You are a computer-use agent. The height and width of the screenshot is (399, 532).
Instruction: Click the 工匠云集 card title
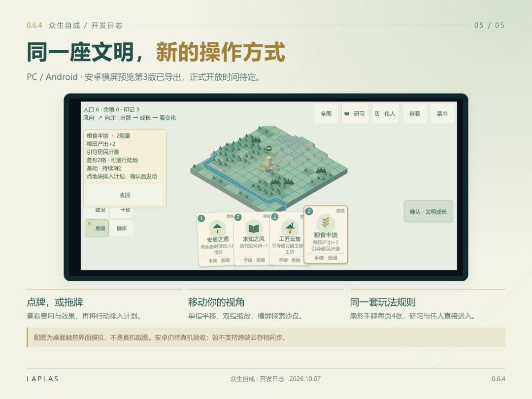tap(290, 239)
